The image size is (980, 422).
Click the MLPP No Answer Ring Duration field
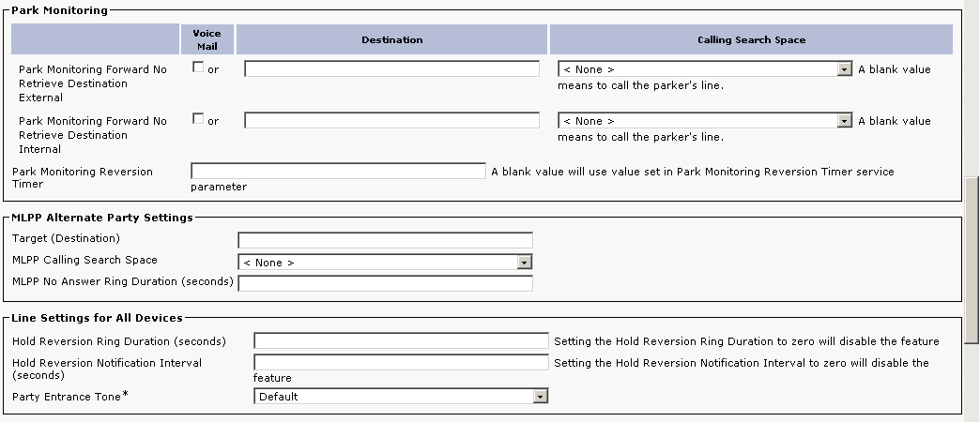(385, 283)
